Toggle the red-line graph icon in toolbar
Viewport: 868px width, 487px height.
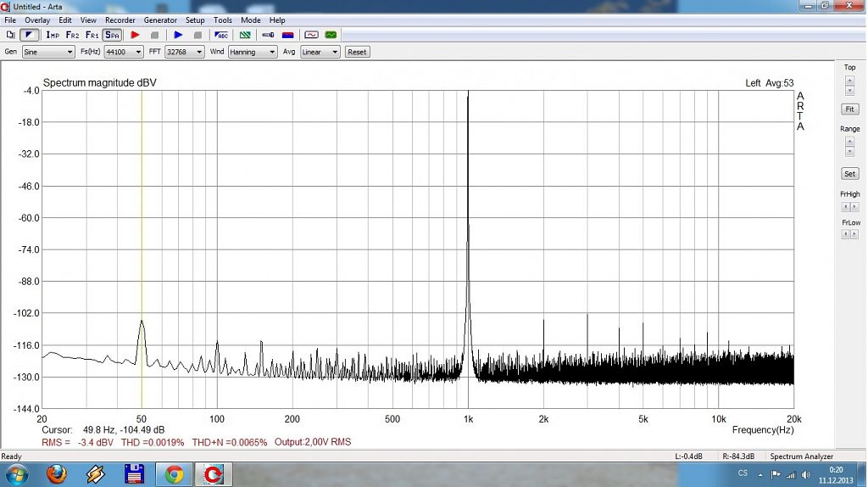tap(311, 35)
